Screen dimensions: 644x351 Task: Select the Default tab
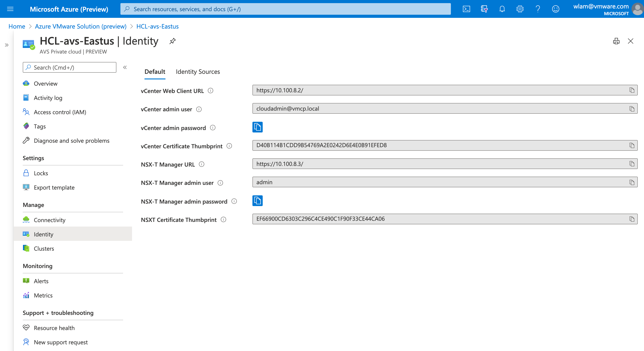point(155,72)
